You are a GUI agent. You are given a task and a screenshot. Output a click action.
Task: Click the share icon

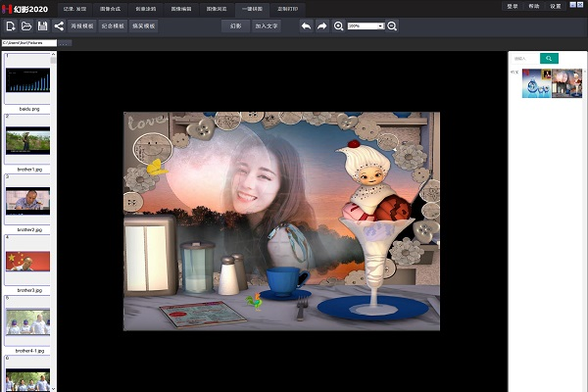(x=59, y=26)
